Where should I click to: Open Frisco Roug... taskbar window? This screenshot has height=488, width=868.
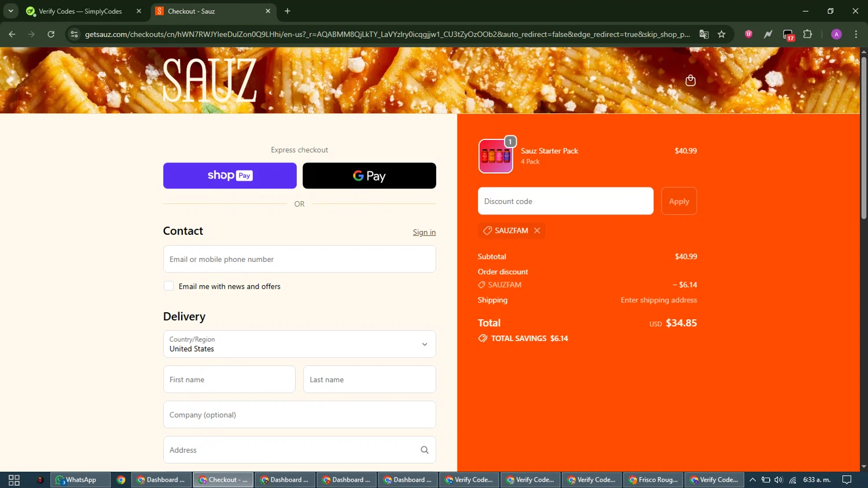tap(653, 480)
